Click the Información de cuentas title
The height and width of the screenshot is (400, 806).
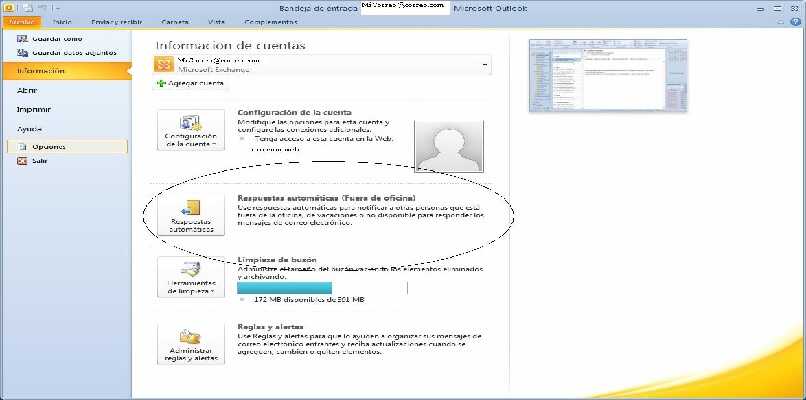(x=230, y=45)
